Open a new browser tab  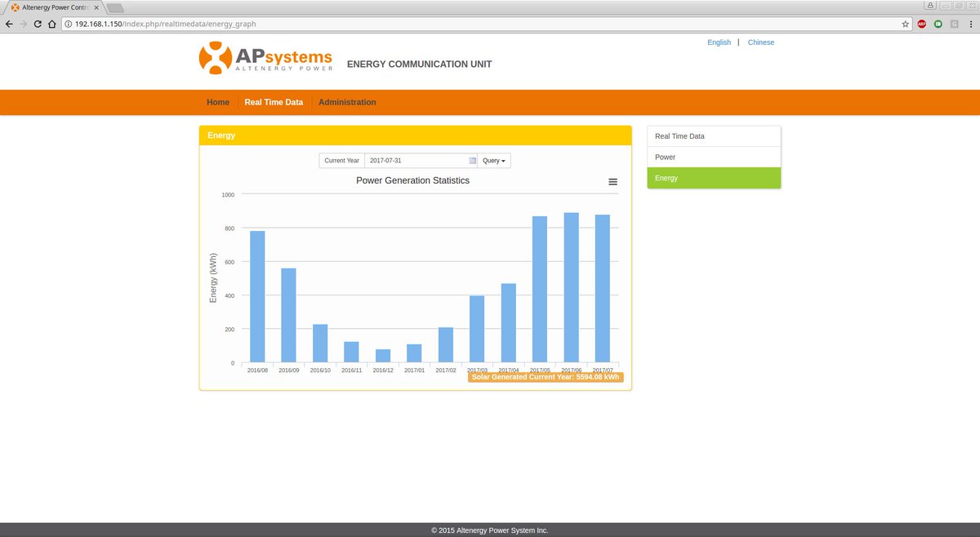pos(114,8)
